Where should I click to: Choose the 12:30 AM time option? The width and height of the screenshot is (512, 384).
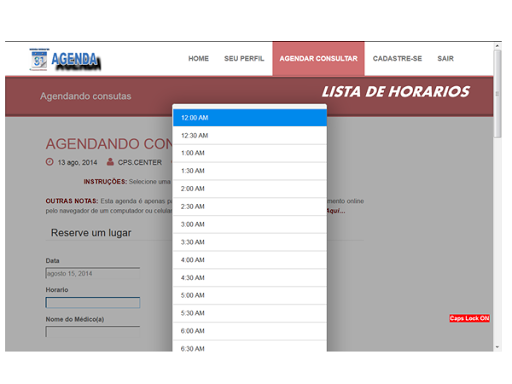pyautogui.click(x=250, y=135)
